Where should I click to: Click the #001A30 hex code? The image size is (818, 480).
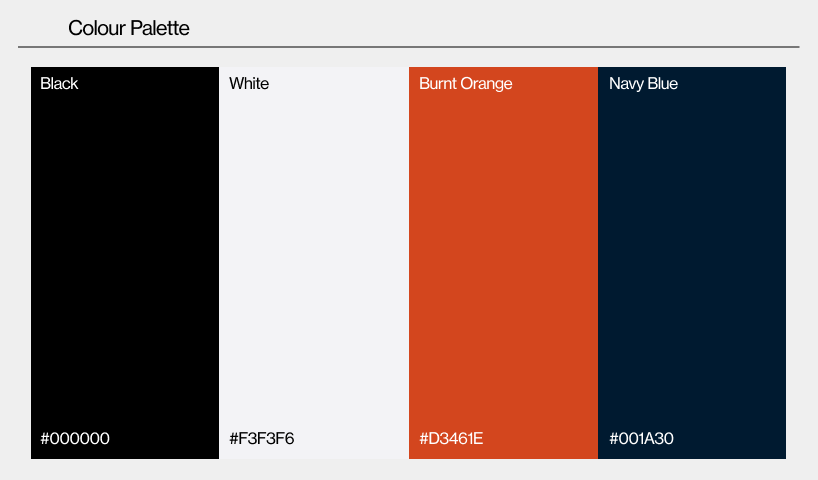[641, 438]
